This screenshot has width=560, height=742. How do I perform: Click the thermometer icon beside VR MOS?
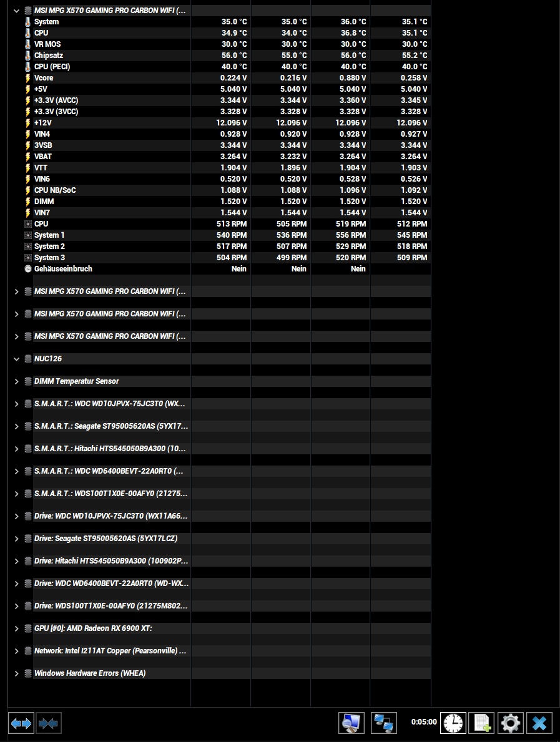pos(28,44)
